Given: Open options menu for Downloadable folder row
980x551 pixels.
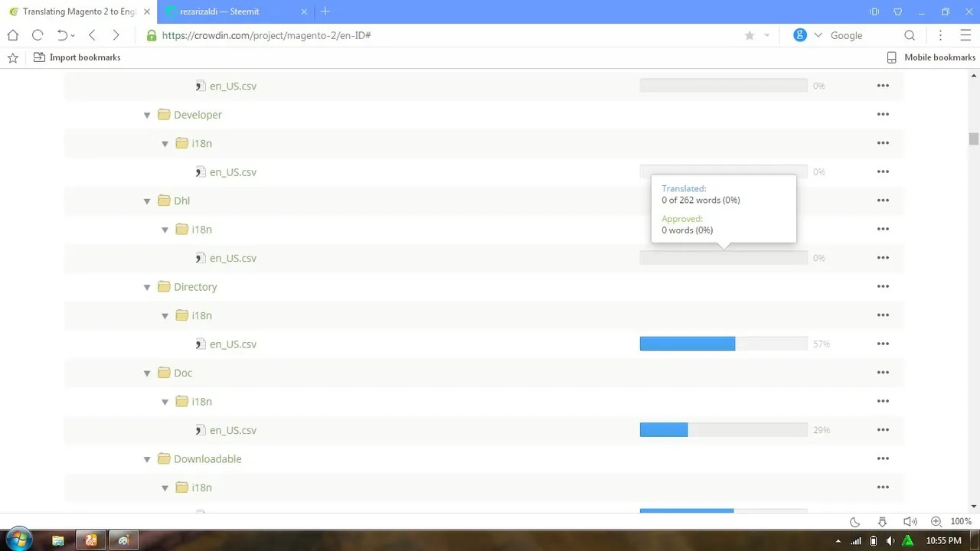Looking at the screenshot, I should coord(883,459).
